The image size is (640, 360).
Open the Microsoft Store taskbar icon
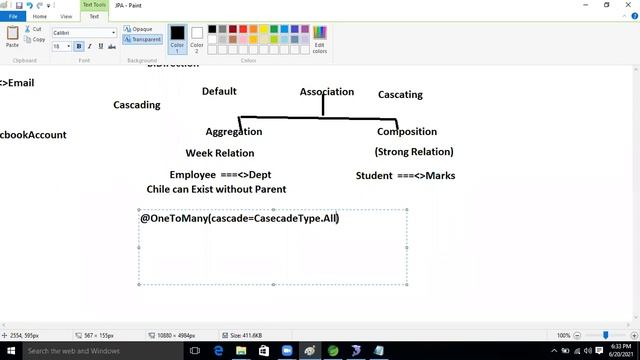tap(264, 351)
